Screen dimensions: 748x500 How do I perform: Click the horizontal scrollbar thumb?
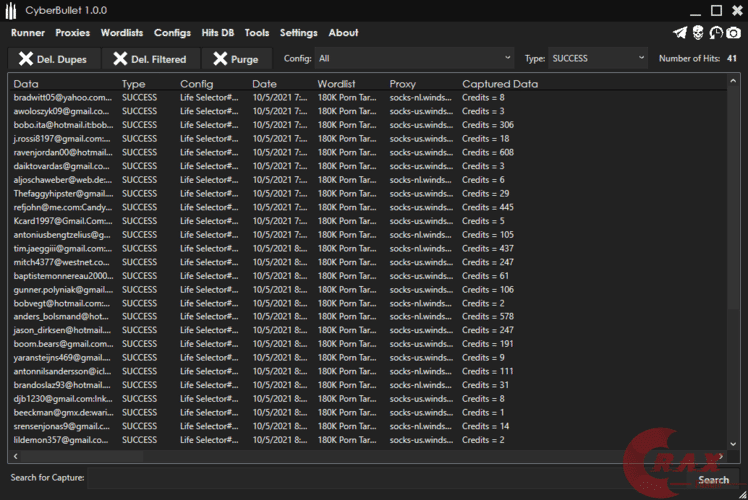pyautogui.click(x=82, y=456)
